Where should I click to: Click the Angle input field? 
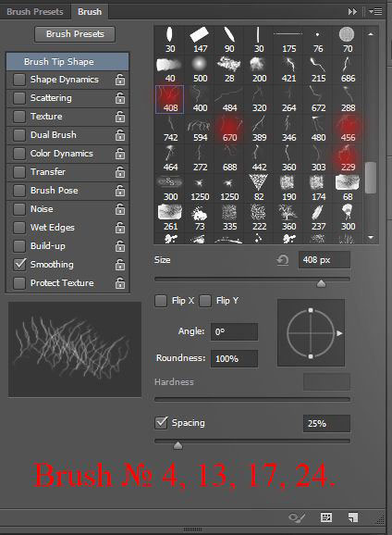click(234, 331)
